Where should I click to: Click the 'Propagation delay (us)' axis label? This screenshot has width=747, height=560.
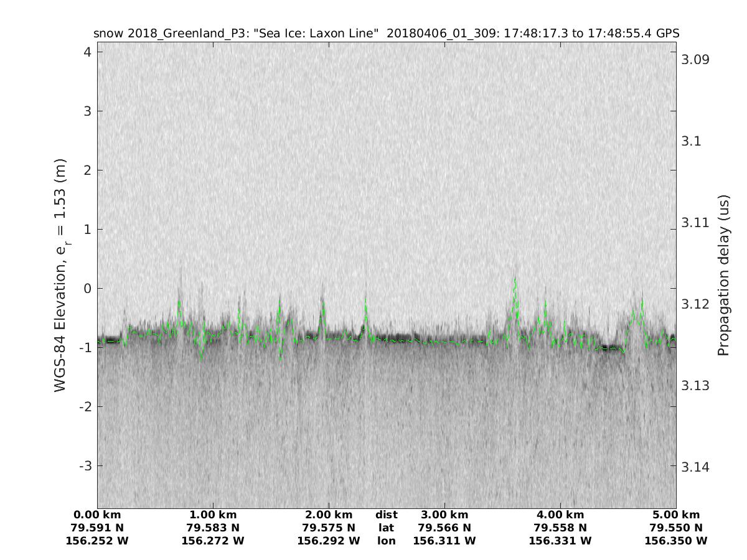(x=723, y=276)
